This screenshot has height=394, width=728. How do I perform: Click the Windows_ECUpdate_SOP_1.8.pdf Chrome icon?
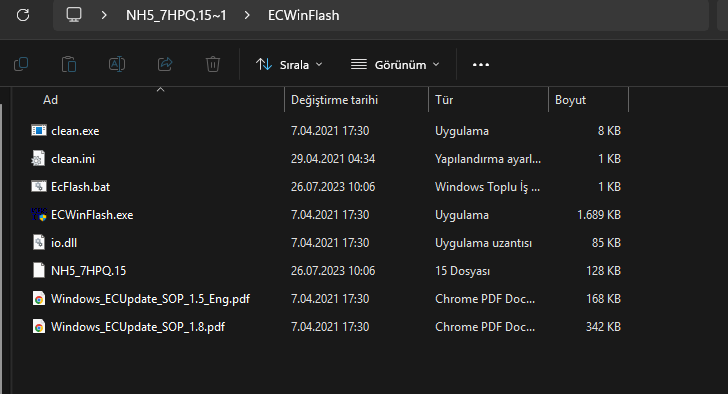click(39, 326)
